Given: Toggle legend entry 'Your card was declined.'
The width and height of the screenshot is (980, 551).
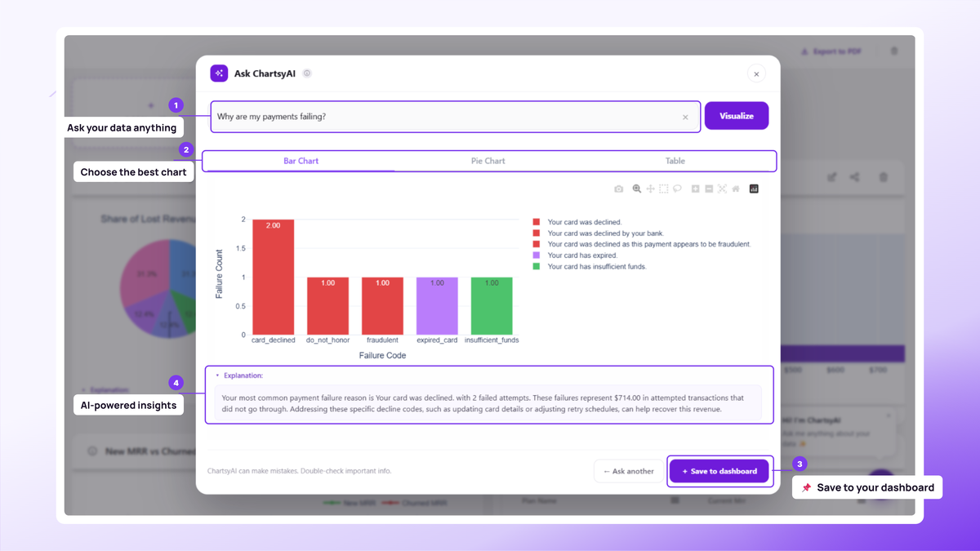Looking at the screenshot, I should pos(577,222).
